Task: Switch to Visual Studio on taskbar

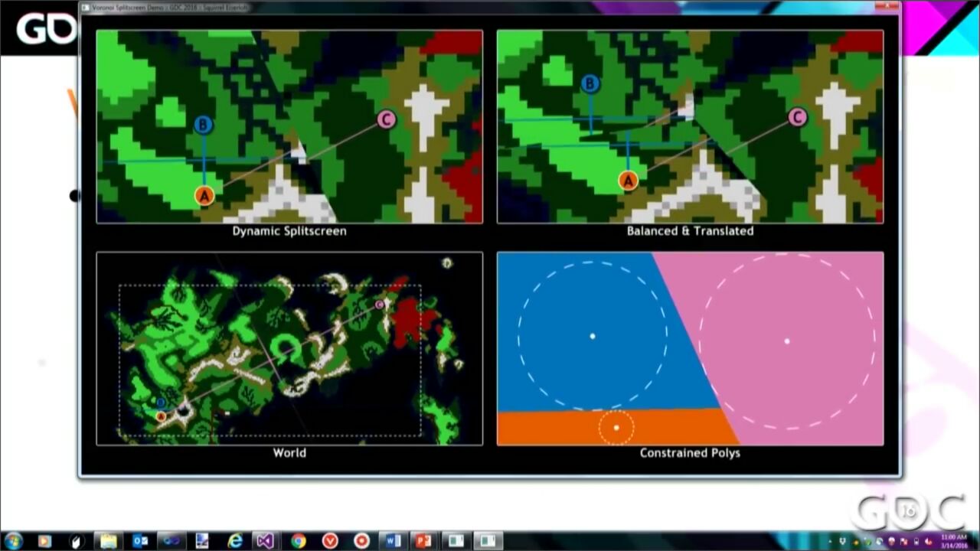Action: 265,541
